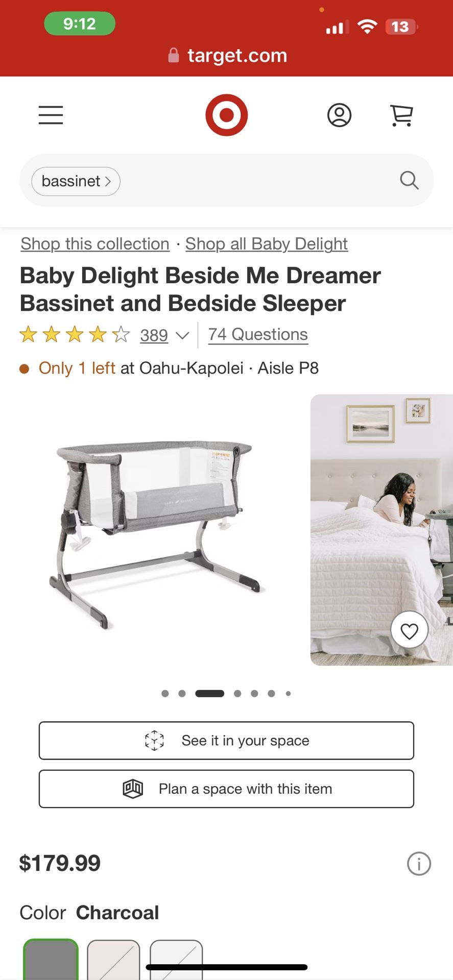
Task: View the shopping cart
Action: (x=401, y=115)
